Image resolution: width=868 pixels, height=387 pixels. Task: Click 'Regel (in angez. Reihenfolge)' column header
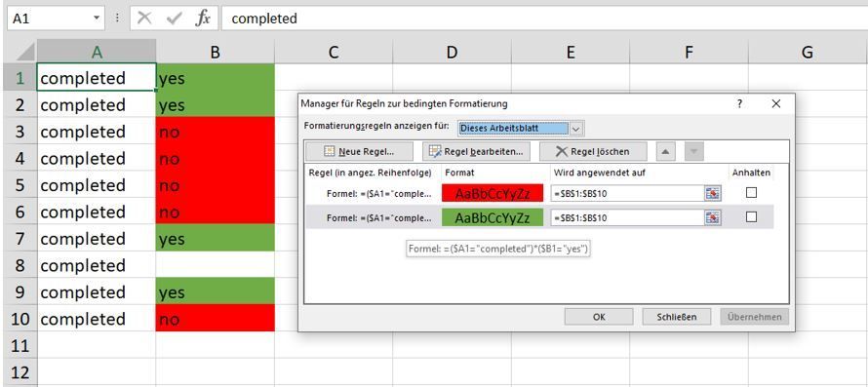tap(370, 173)
